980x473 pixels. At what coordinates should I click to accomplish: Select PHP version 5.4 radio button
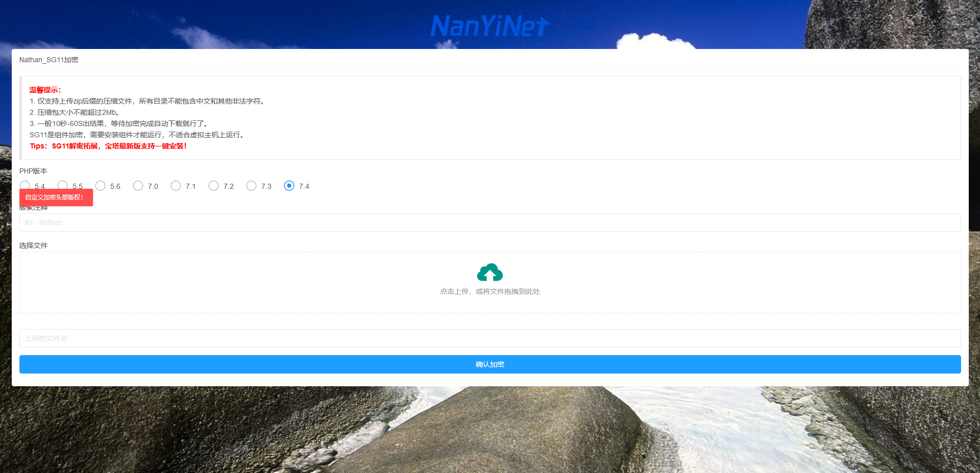(x=24, y=185)
